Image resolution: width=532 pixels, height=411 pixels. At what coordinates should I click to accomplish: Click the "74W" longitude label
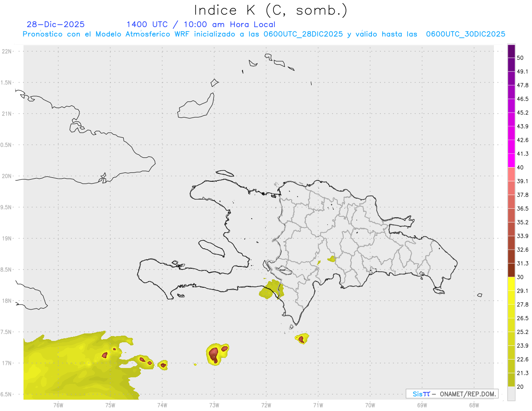coord(162,405)
